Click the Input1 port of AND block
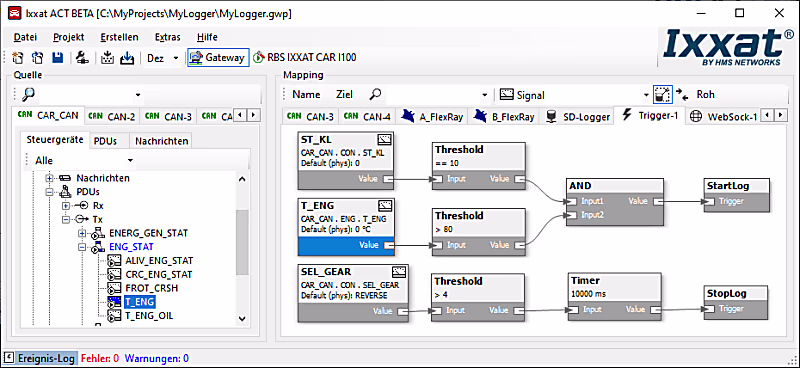This screenshot has height=368, width=800. pyautogui.click(x=572, y=201)
